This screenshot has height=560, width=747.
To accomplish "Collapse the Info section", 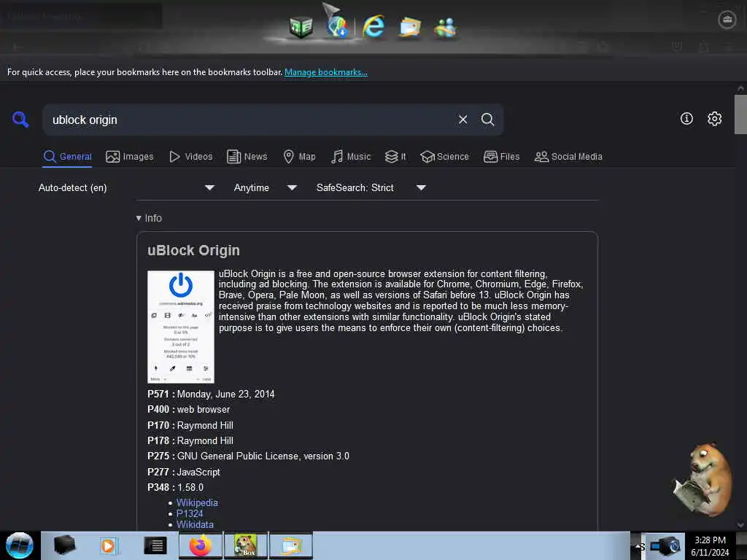I will coord(149,218).
